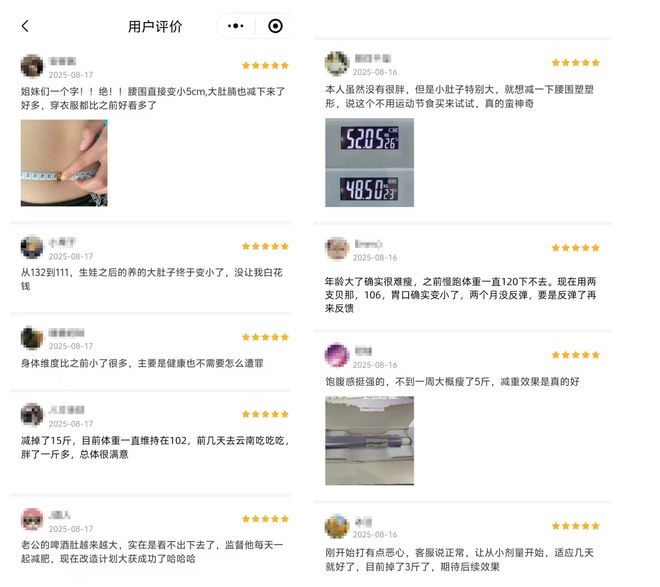Click five-star rating on first 08-17 review
Image resolution: width=660 pixels, height=587 pixels.
tap(265, 65)
